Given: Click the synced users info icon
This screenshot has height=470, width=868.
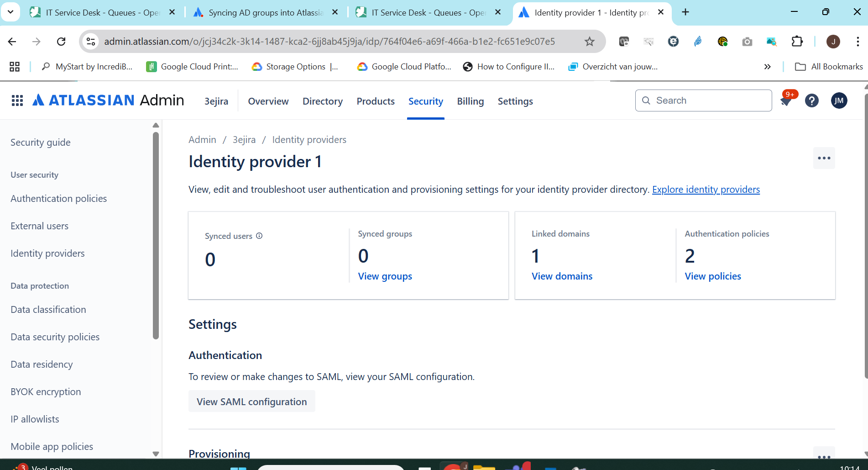Looking at the screenshot, I should coord(259,236).
